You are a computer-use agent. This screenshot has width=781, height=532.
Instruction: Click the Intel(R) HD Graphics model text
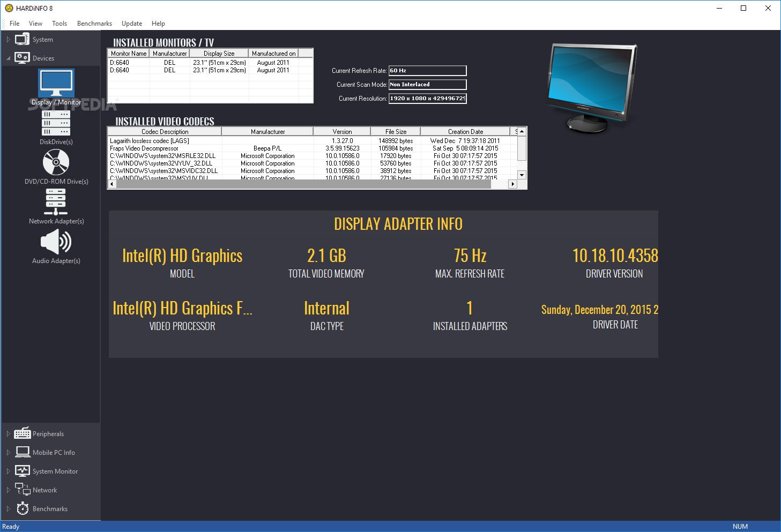[182, 256]
